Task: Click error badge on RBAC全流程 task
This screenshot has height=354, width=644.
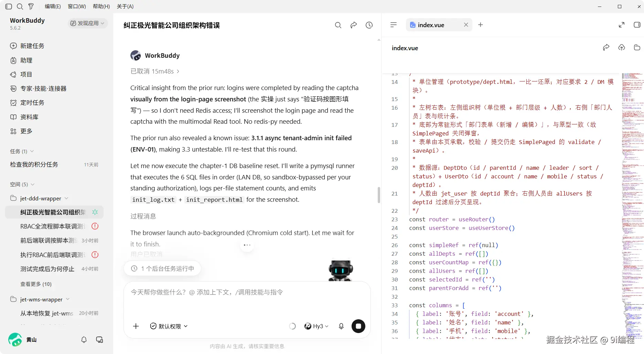Action: coord(95,226)
